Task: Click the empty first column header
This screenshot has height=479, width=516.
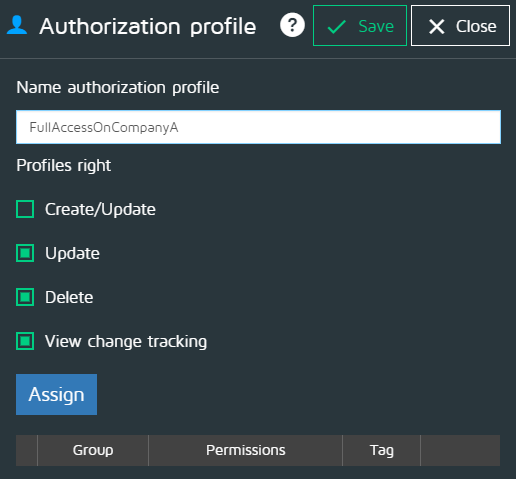Action: point(27,450)
